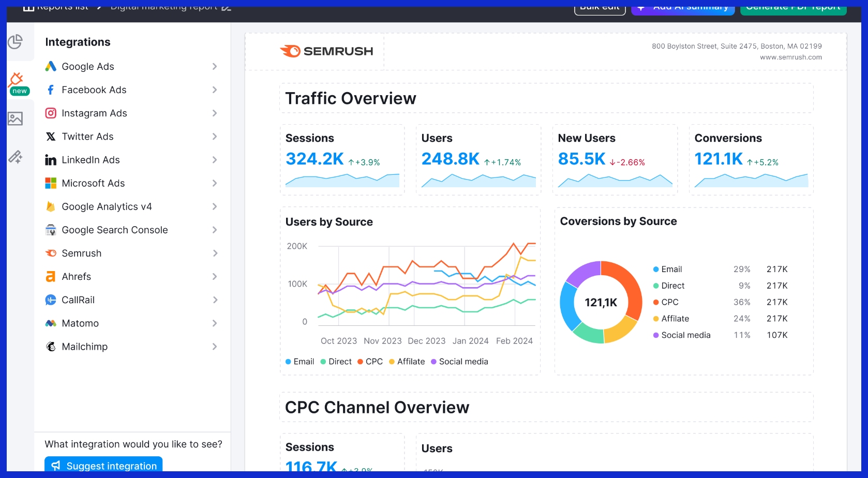Expand the Facebook Ads integration chevron
Viewport: 868px width, 478px height.
point(215,89)
